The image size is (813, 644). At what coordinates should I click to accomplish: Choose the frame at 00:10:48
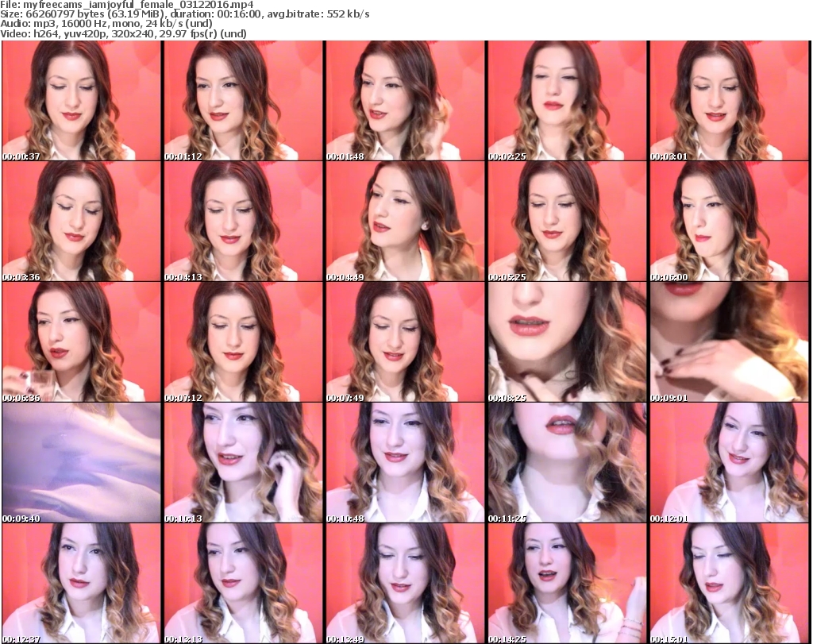point(406,463)
